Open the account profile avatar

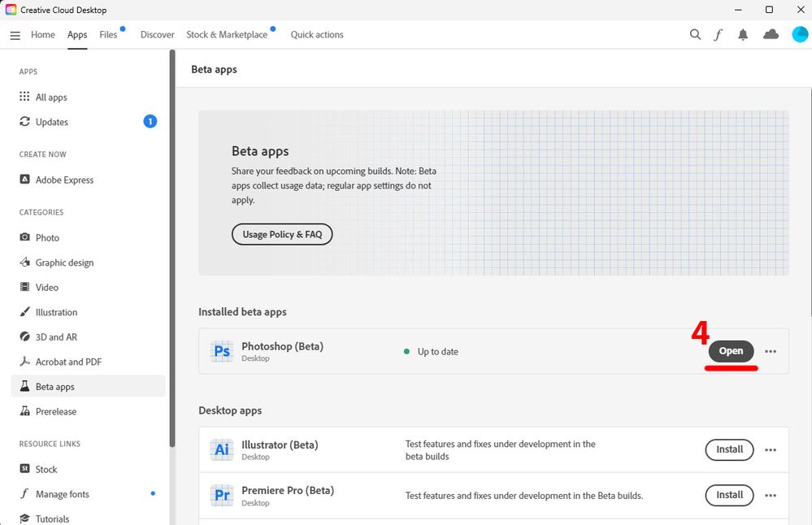(800, 35)
